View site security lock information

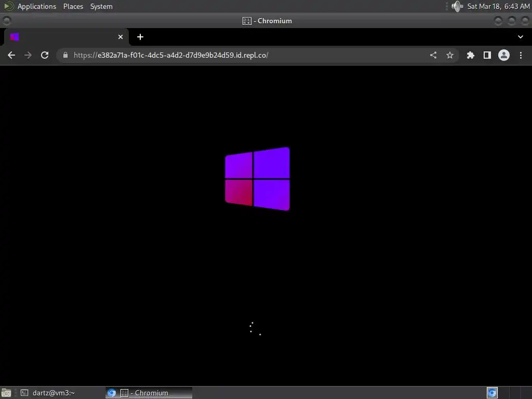click(x=65, y=55)
